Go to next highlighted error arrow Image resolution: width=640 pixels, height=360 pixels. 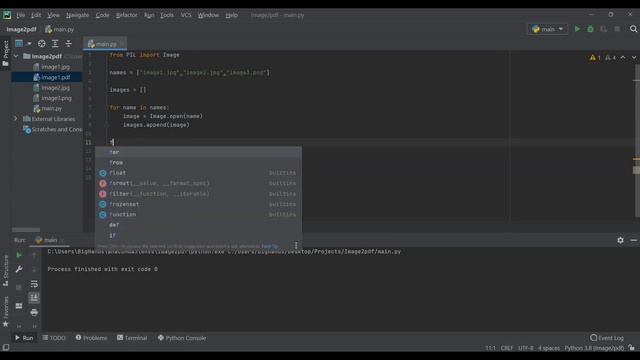click(634, 58)
